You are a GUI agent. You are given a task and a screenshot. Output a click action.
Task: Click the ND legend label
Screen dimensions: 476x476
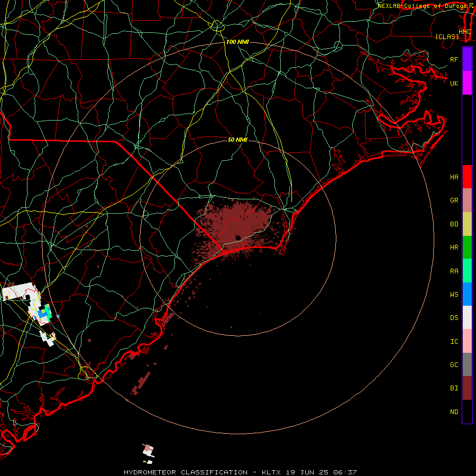pyautogui.click(x=454, y=412)
